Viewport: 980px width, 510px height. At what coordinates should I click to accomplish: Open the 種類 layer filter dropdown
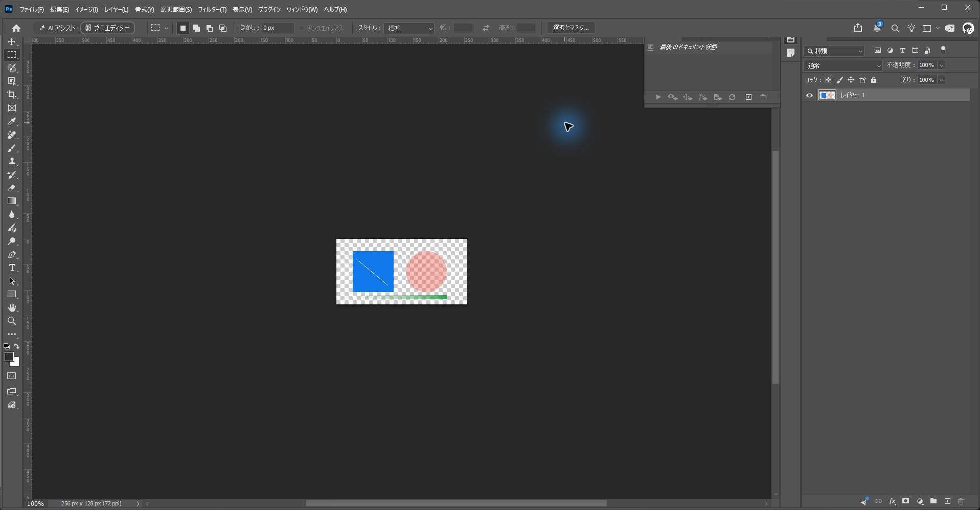[834, 51]
